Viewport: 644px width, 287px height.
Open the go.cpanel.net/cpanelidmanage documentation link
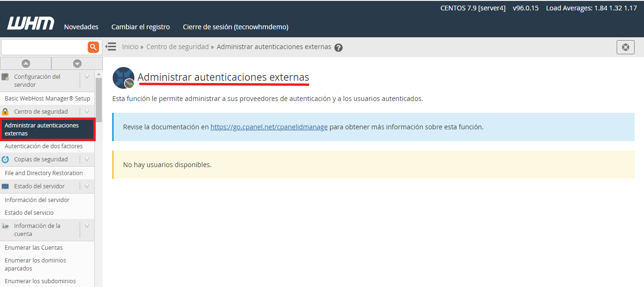point(269,127)
